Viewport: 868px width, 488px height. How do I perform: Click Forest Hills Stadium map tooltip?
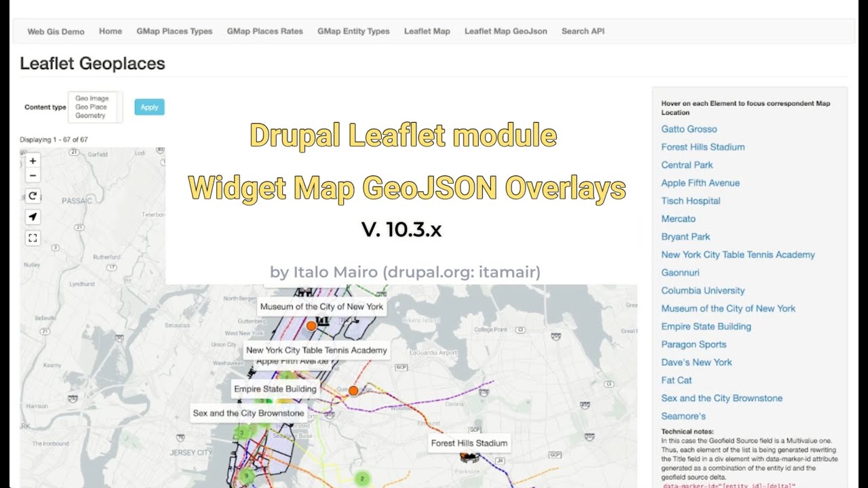click(x=469, y=443)
